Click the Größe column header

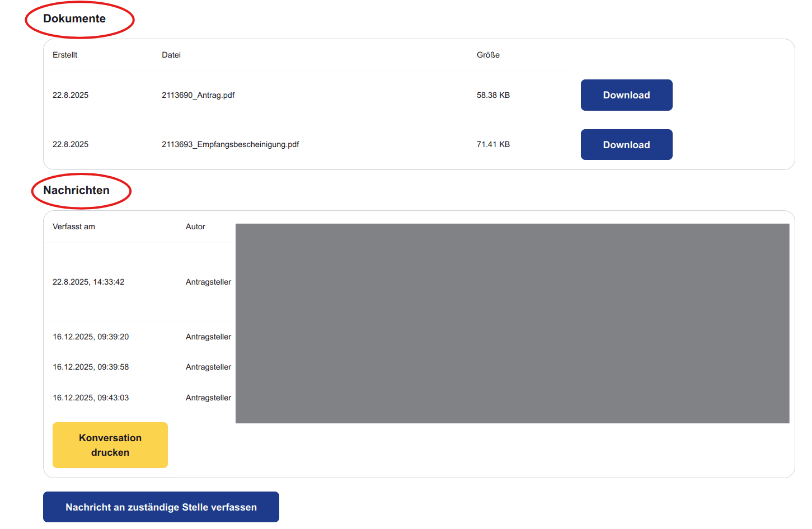[488, 55]
